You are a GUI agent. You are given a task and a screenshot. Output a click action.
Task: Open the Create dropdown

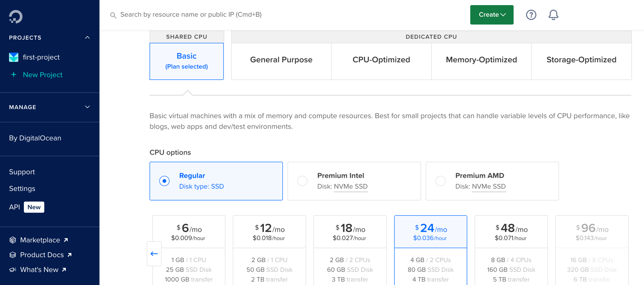491,15
